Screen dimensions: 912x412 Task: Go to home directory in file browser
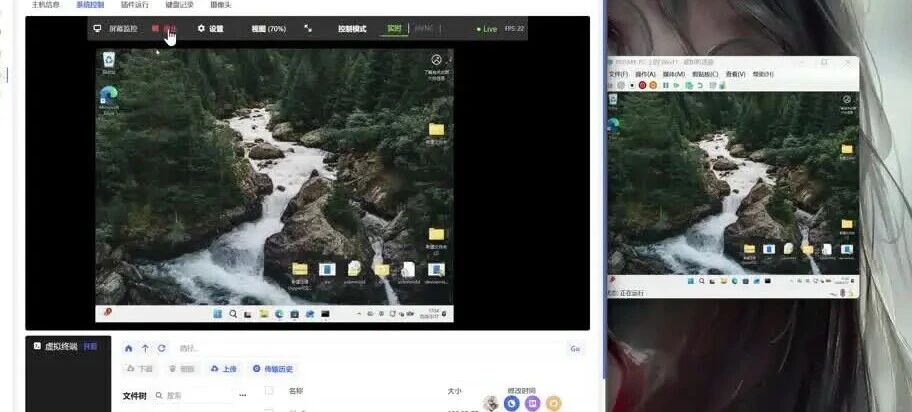pos(129,349)
